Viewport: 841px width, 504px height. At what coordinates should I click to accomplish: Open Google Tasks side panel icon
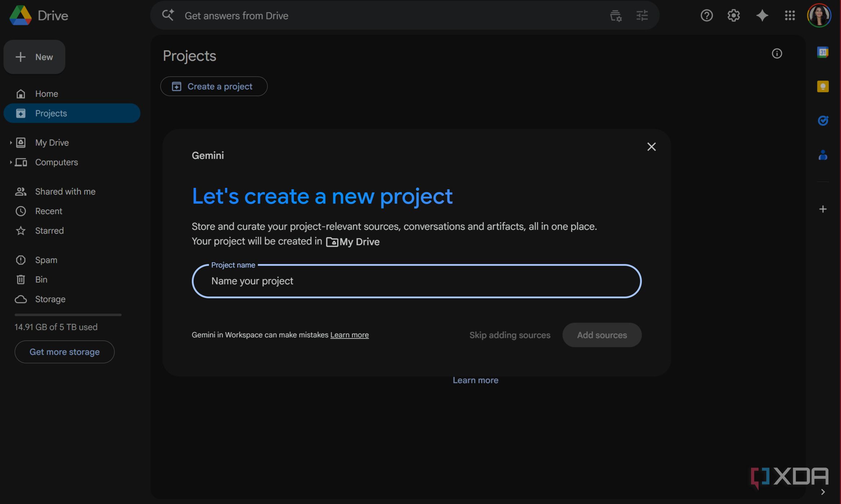point(823,120)
